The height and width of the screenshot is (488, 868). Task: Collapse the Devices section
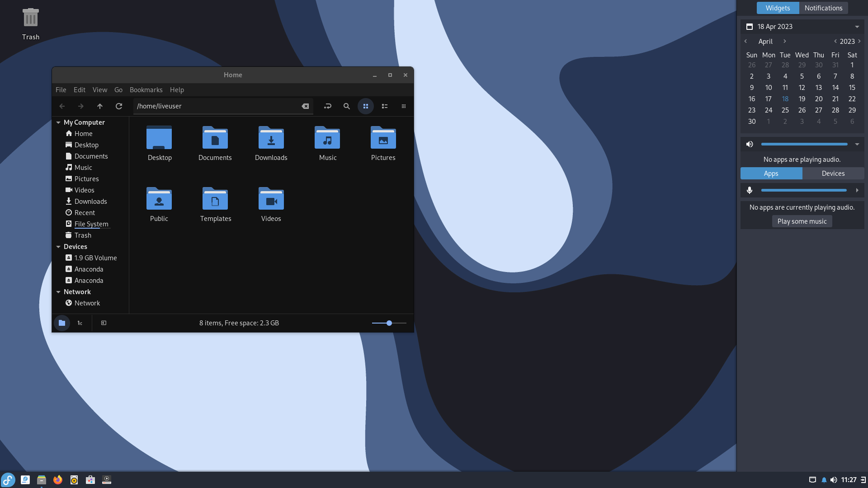point(58,247)
